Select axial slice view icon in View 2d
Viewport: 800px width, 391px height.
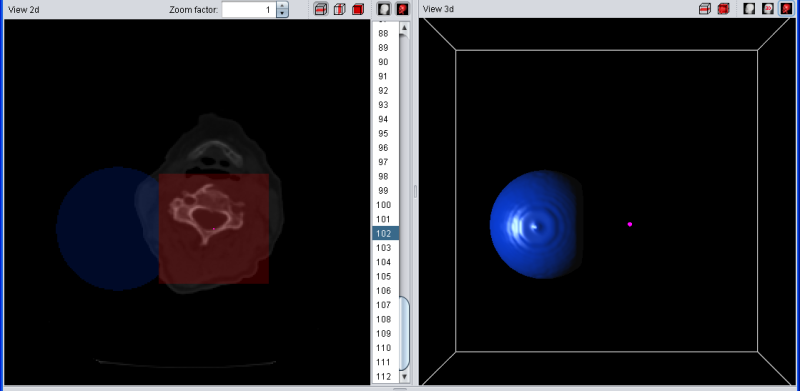pyautogui.click(x=321, y=9)
